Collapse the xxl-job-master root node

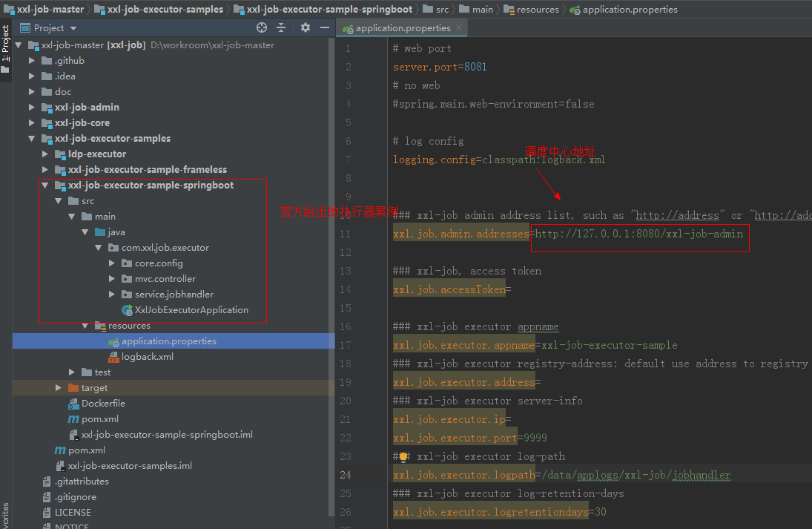pos(19,45)
